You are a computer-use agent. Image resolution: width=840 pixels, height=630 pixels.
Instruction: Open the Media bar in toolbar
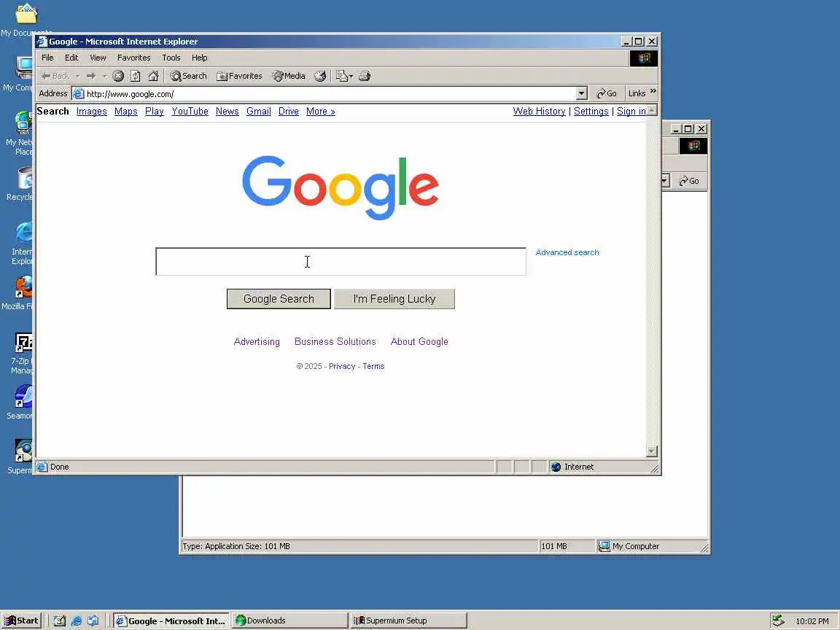(288, 76)
